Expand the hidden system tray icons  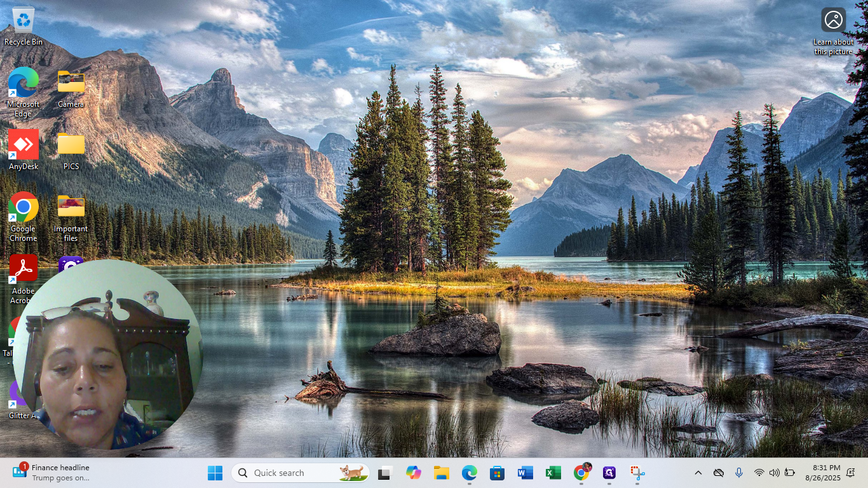698,473
